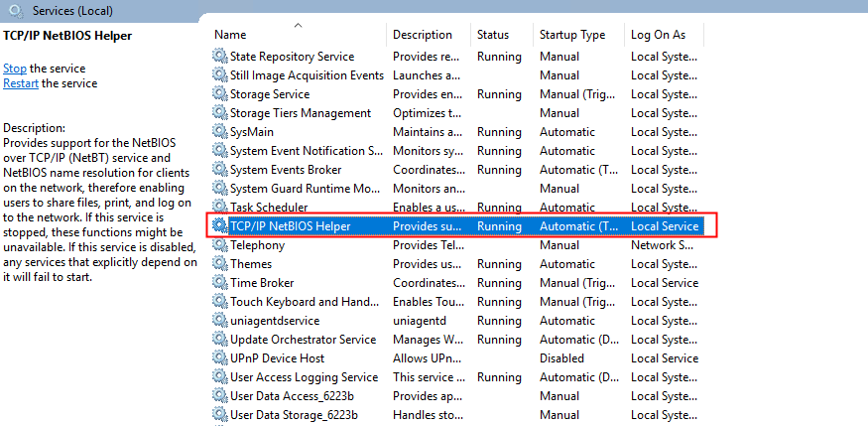Click the Restart the service link
The image size is (868, 426).
[21, 83]
